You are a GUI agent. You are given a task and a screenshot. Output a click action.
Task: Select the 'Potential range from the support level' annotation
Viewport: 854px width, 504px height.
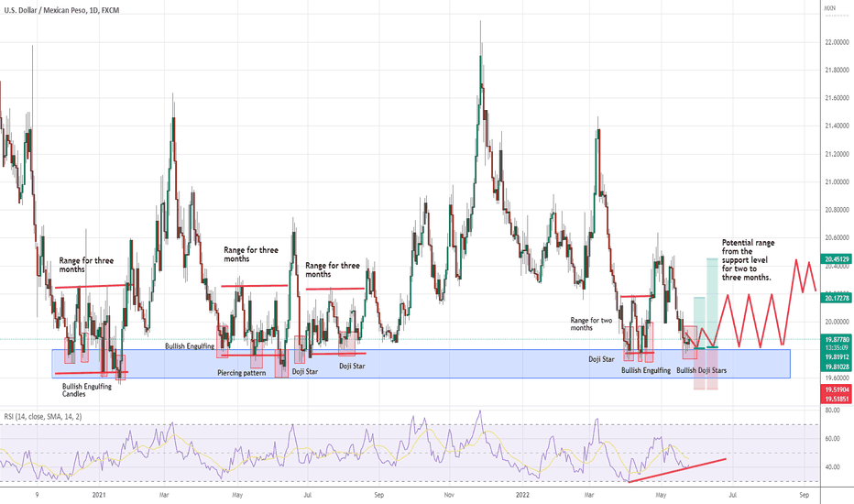click(748, 260)
